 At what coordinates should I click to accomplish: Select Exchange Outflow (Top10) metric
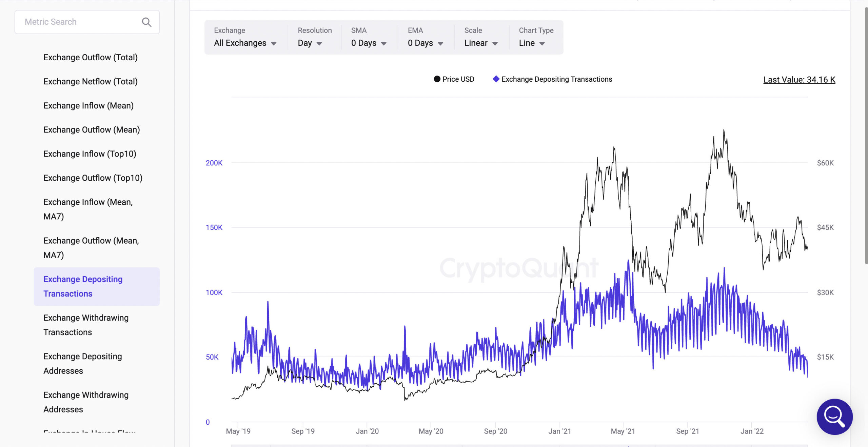[x=93, y=178]
